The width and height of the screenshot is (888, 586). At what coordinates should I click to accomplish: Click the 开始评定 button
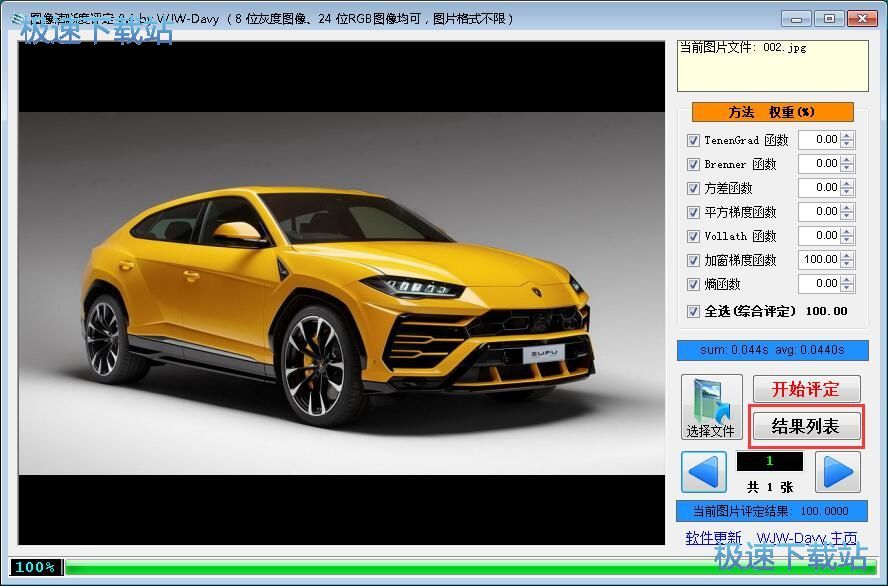[806, 389]
